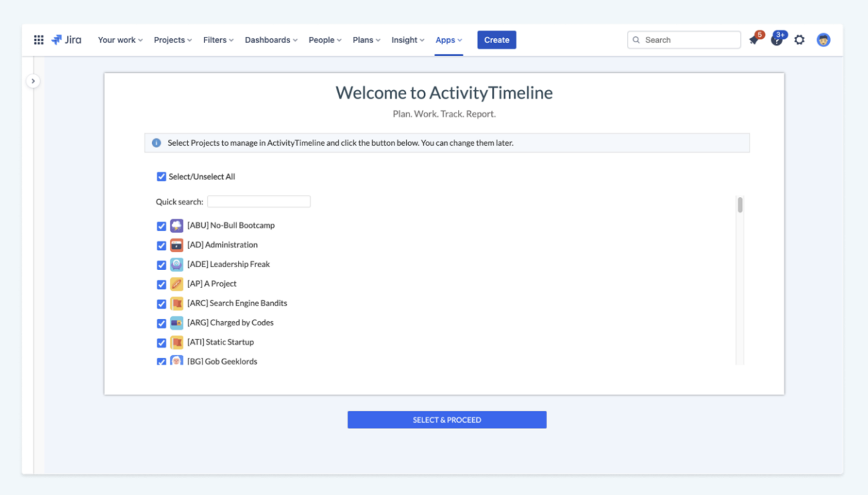Click the Leadership Freak project icon
This screenshot has width=868, height=495.
pyautogui.click(x=176, y=265)
